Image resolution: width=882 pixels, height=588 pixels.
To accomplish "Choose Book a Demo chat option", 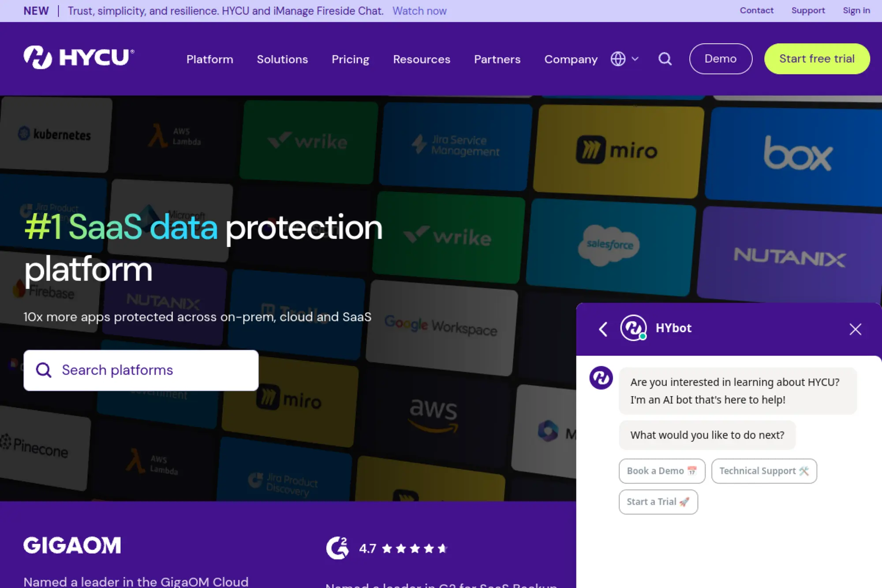I will coord(661,471).
